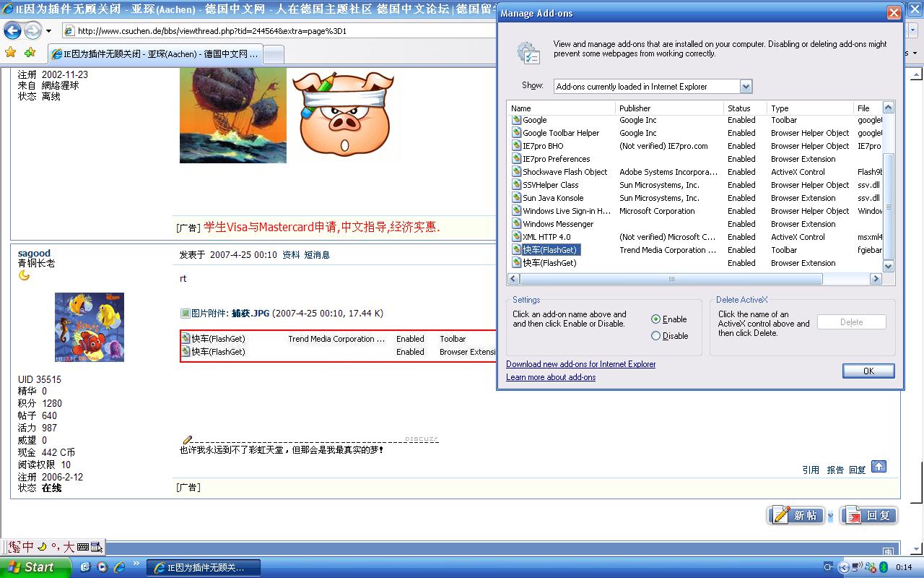
Task: Open the recent pages dropdown arrow
Action: pyautogui.click(x=48, y=31)
